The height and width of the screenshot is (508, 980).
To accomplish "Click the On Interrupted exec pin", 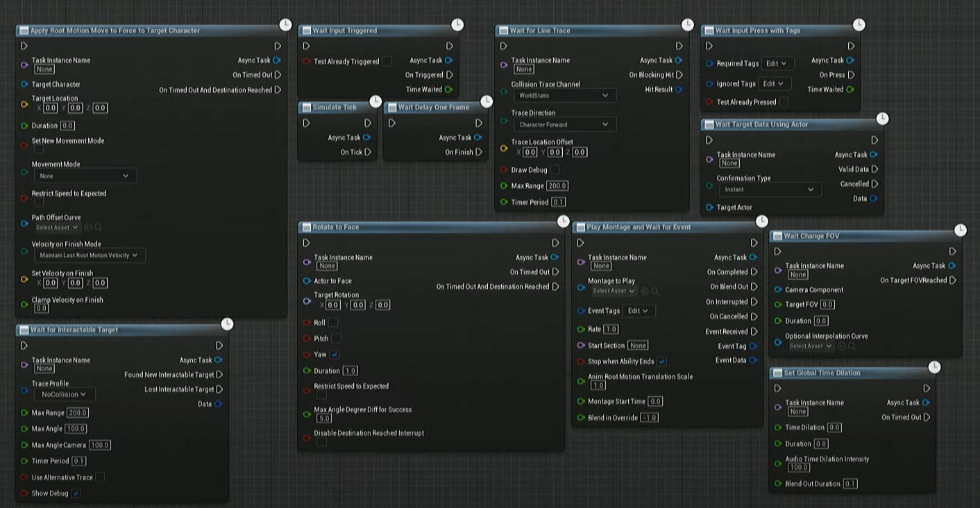I will pyautogui.click(x=754, y=302).
